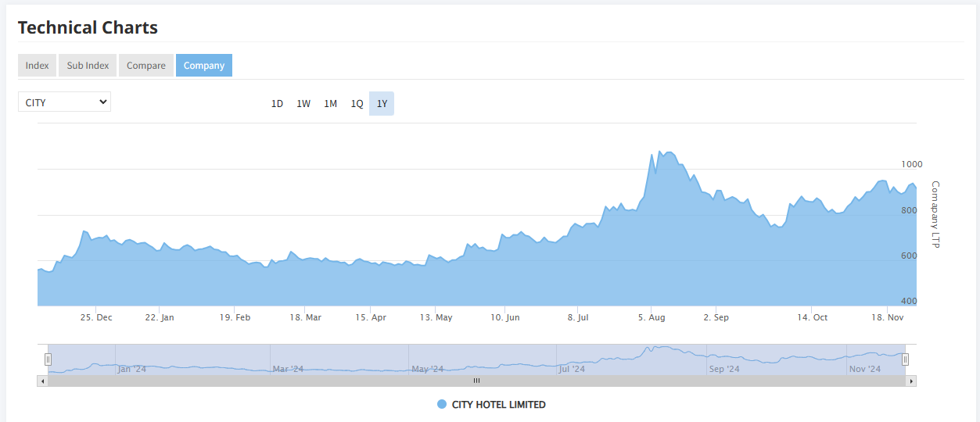
Task: Click the Comapany LTP axis title
Action: point(935,215)
